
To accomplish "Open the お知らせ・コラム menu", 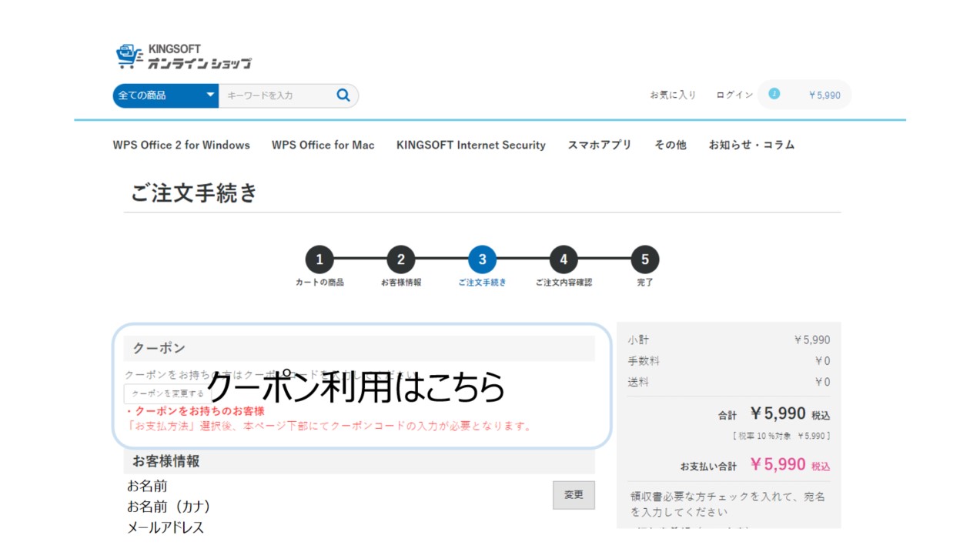I will click(752, 145).
